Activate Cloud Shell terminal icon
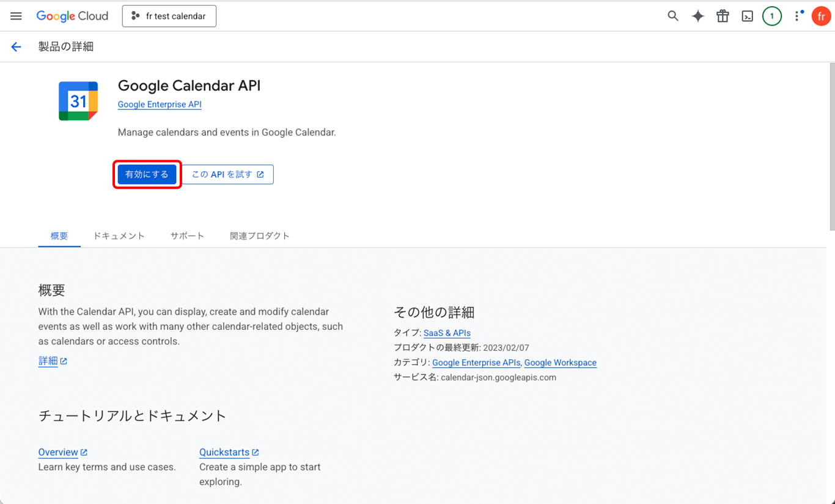Image resolution: width=835 pixels, height=504 pixels. click(x=747, y=16)
